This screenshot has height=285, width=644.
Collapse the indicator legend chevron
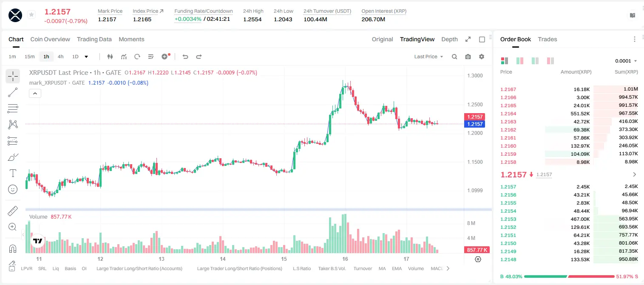[x=35, y=94]
